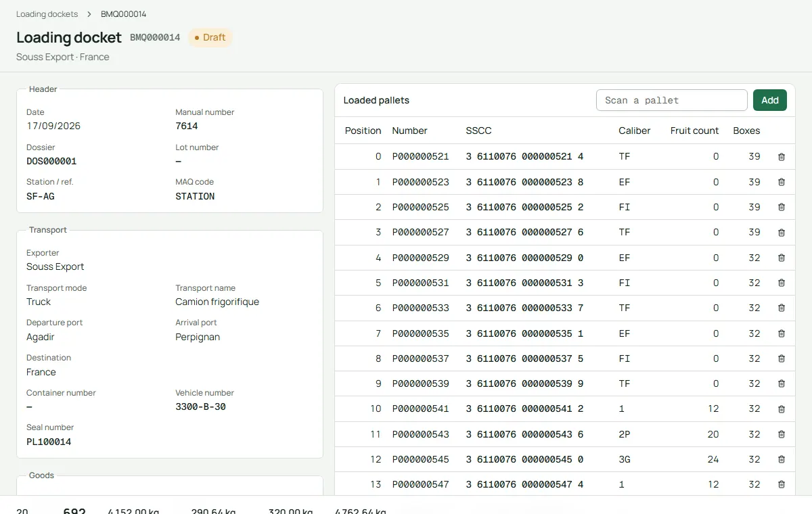Click the SSCC column header
This screenshot has height=514, width=812.
[x=479, y=131]
